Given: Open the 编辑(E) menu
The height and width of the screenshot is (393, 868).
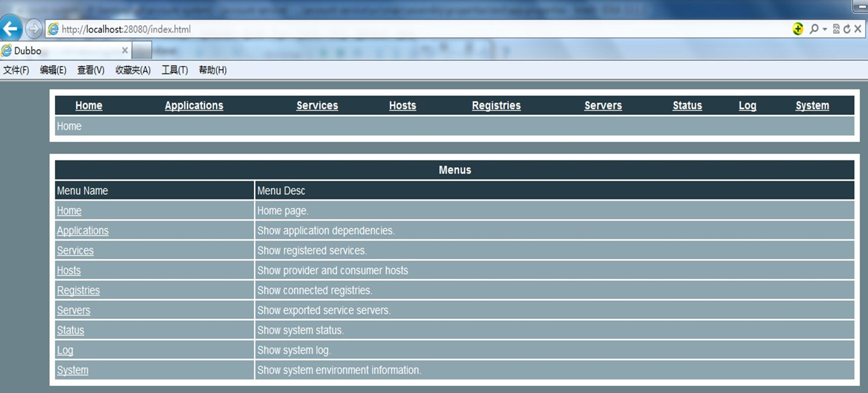Looking at the screenshot, I should point(53,70).
